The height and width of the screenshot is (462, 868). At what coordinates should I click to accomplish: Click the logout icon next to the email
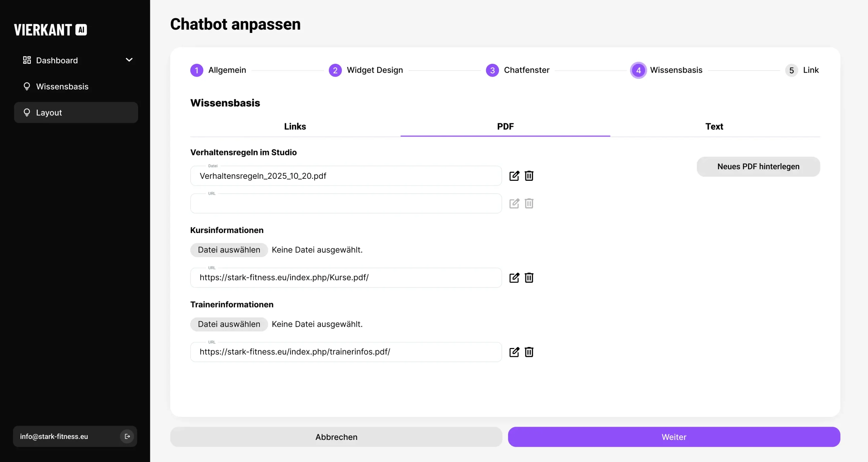tap(127, 436)
